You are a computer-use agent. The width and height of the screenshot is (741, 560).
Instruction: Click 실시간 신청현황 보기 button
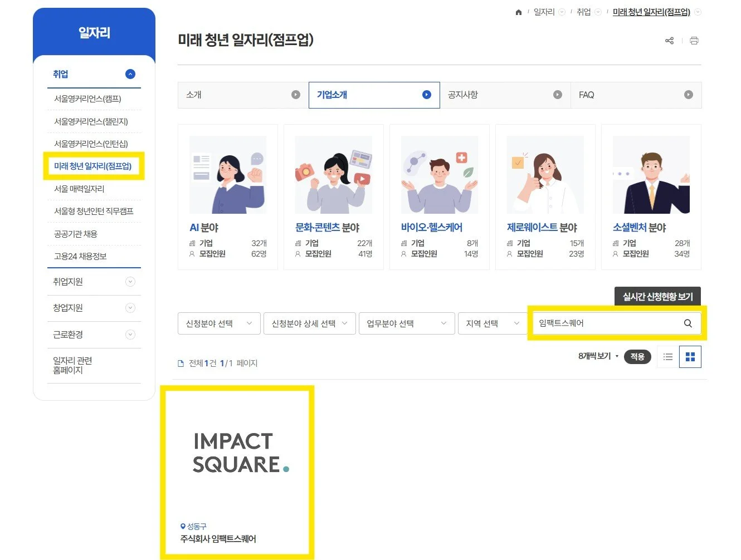[657, 297]
